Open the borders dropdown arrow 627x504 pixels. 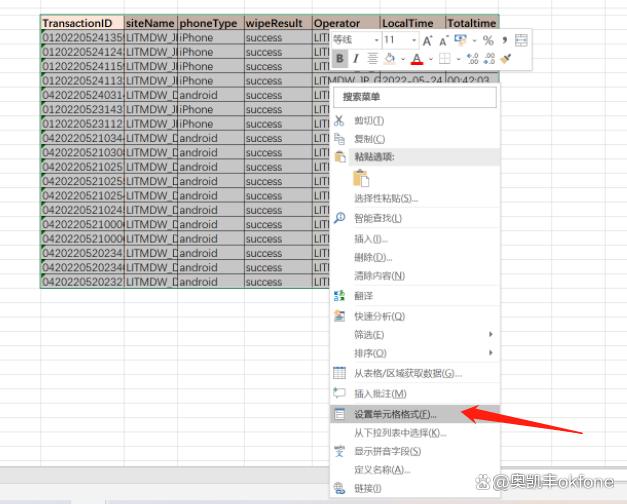tap(458, 59)
